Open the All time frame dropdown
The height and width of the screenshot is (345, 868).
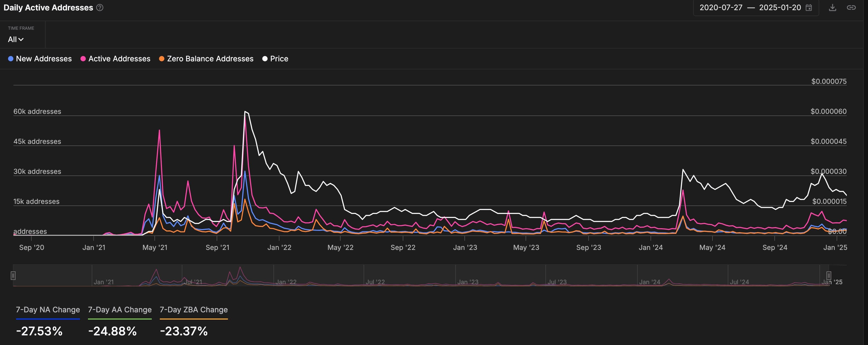(x=12, y=39)
